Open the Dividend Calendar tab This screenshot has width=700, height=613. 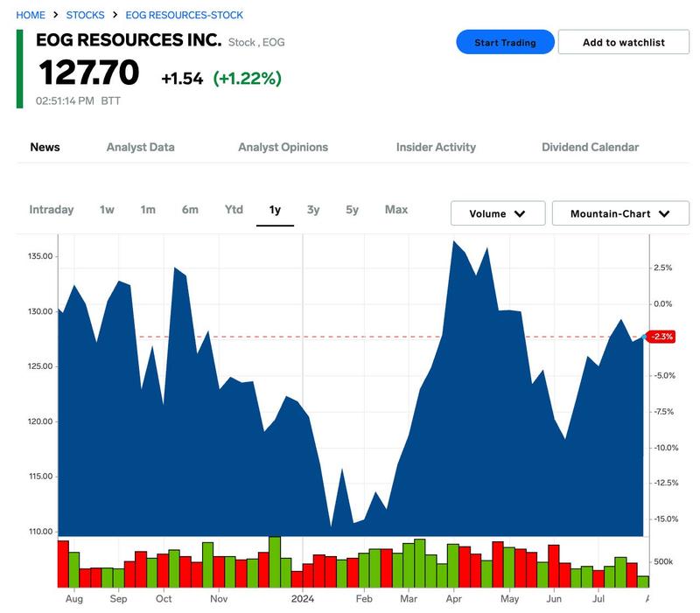point(590,147)
